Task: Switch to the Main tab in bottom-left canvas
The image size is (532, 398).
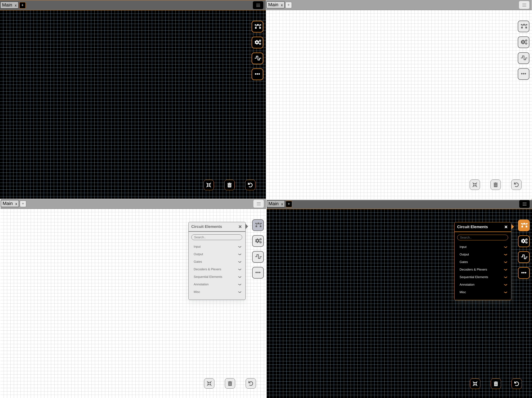Action: coord(8,203)
